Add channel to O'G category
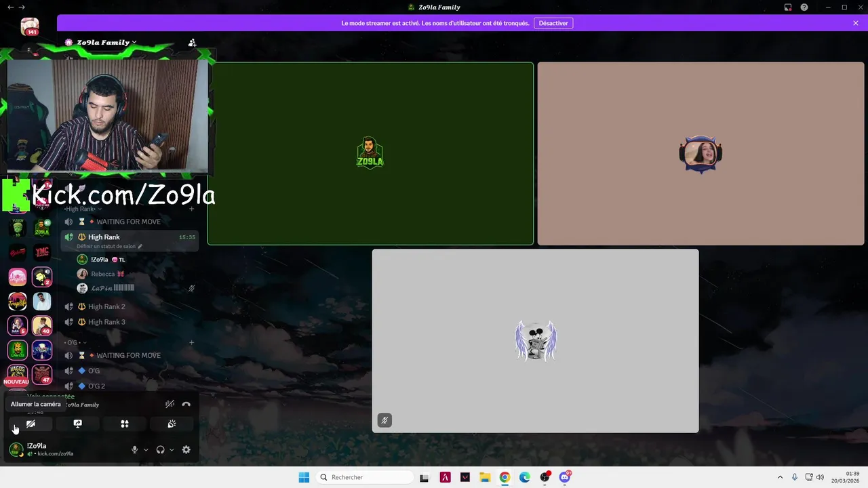 191,342
